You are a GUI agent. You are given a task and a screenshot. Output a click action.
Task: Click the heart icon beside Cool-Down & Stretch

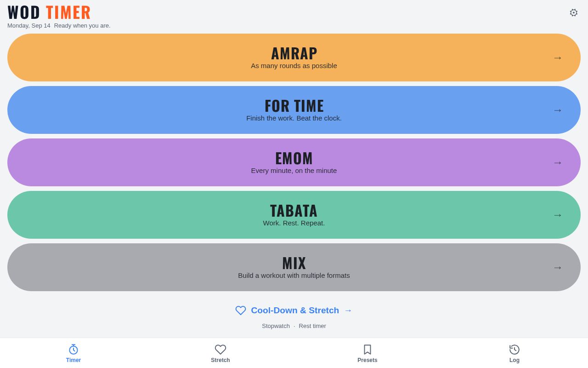click(x=241, y=310)
